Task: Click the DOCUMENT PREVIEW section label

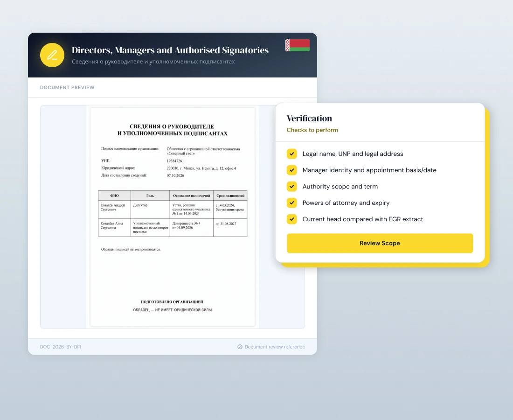Action: pyautogui.click(x=67, y=87)
